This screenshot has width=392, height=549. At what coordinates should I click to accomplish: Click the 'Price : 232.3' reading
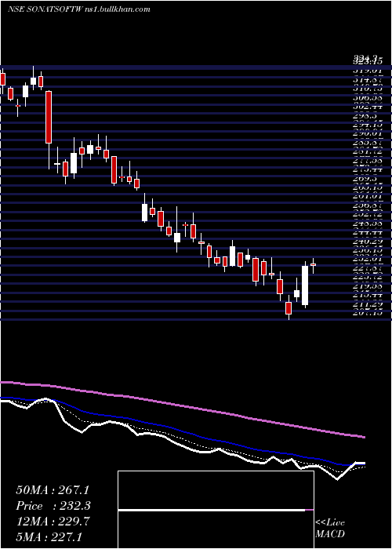tap(53, 506)
